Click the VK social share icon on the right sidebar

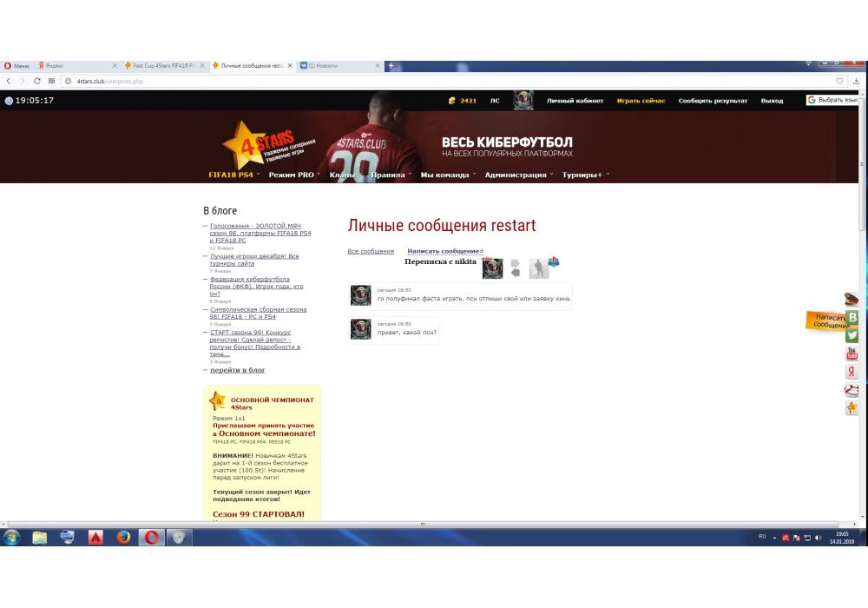pos(852,318)
